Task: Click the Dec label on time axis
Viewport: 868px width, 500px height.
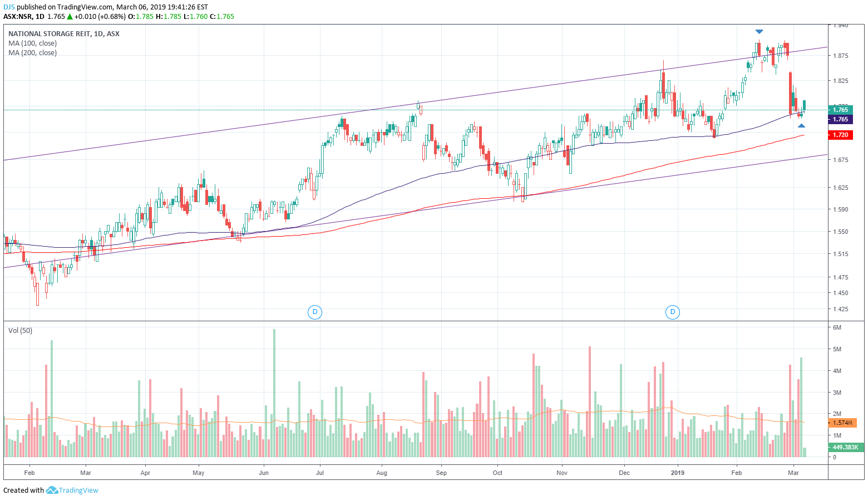Action: click(624, 473)
